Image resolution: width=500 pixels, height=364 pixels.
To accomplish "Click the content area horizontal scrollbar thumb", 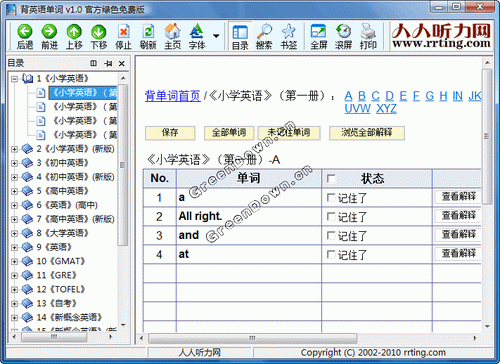I will (x=252, y=338).
